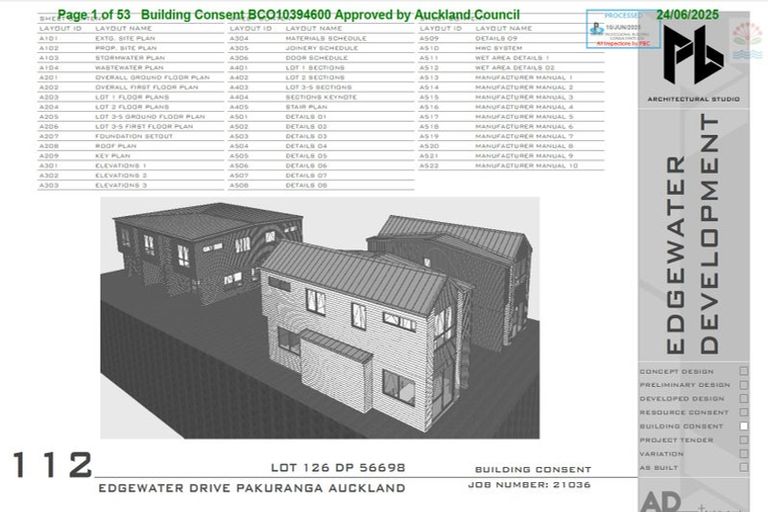Click the 3D perspective rendering of houses
This screenshot has height=512, width=768.
click(320, 317)
